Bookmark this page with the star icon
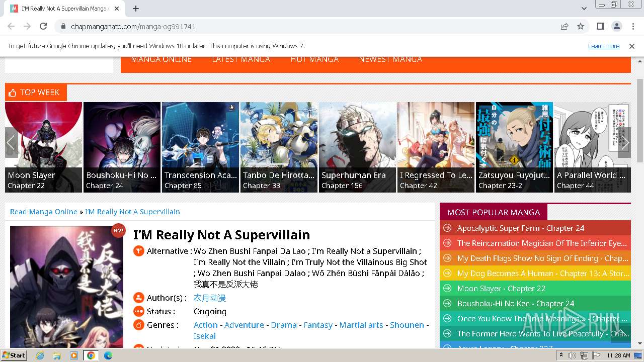The image size is (644, 362). (x=581, y=26)
